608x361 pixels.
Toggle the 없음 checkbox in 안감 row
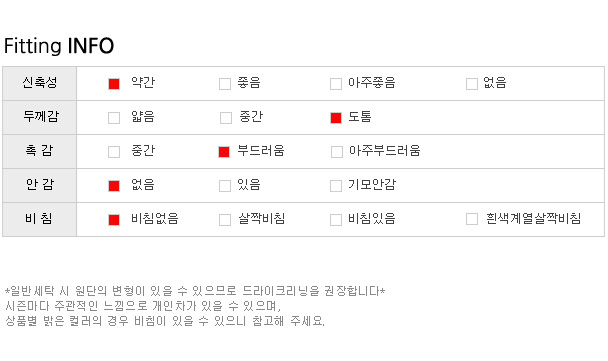[x=114, y=186]
